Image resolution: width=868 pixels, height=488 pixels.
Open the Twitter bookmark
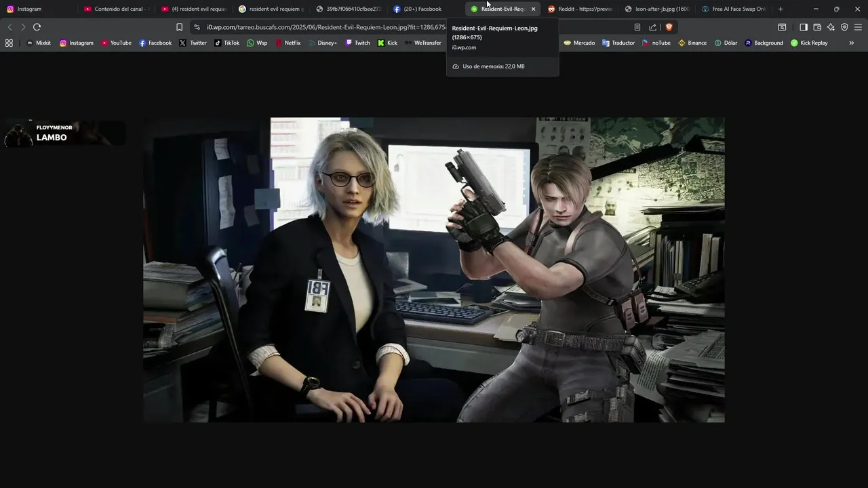coord(193,43)
